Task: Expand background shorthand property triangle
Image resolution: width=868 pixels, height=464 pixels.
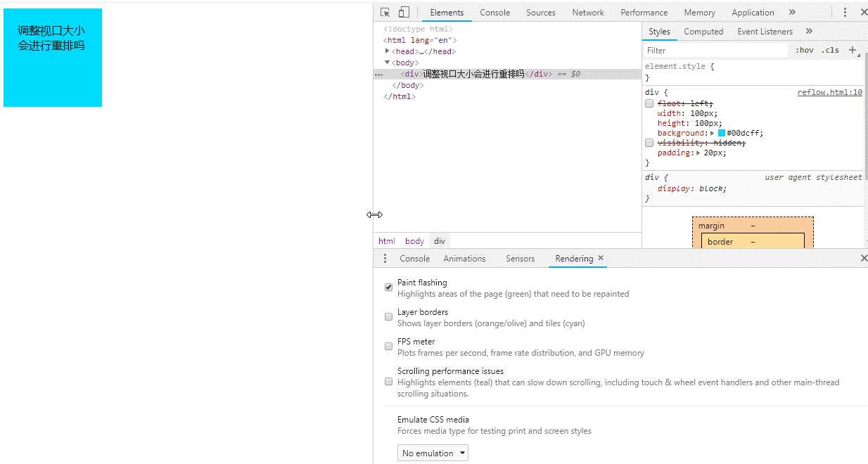Action: [x=712, y=133]
